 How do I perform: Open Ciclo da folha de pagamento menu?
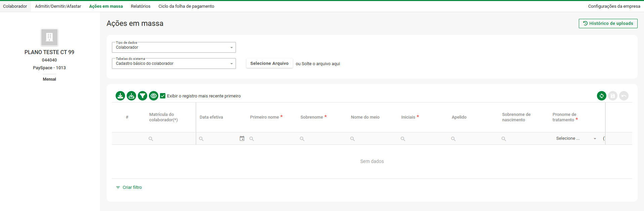(186, 6)
